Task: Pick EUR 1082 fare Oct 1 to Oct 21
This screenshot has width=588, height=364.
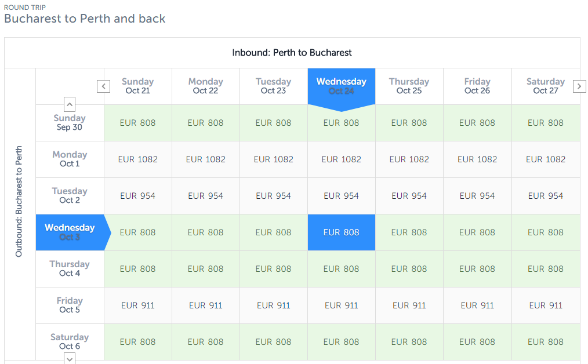Action: [137, 159]
